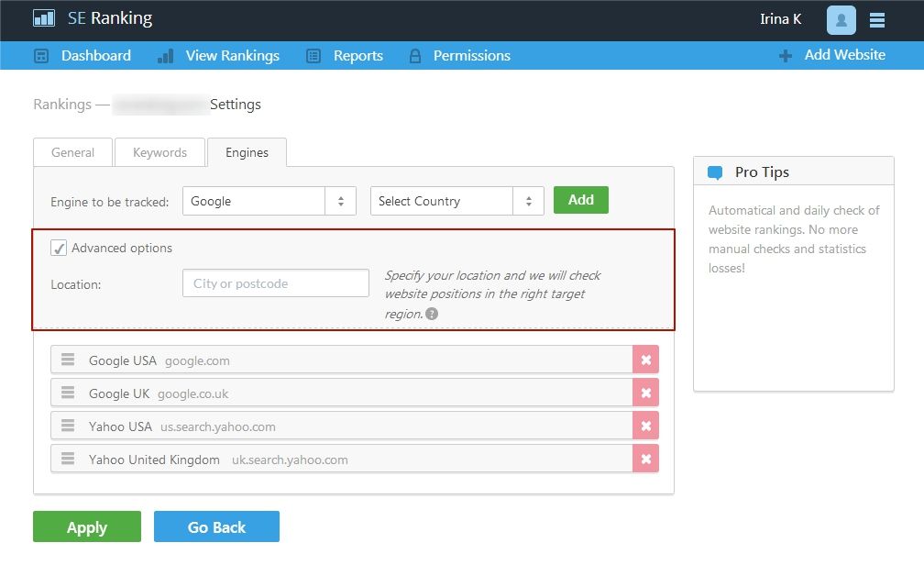Viewport: 924px width, 576px height.
Task: Click the Pro Tips paragraph on automatic ranking checks
Action: pyautogui.click(x=794, y=238)
